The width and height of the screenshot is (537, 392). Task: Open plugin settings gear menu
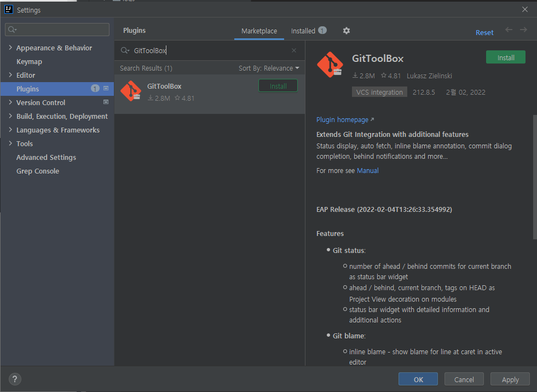coord(347,31)
